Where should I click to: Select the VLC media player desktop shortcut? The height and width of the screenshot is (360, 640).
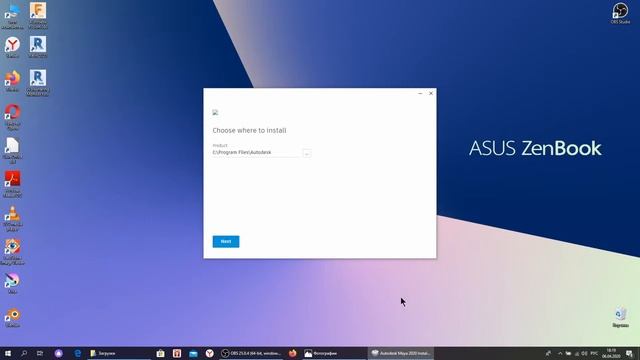[x=12, y=219]
